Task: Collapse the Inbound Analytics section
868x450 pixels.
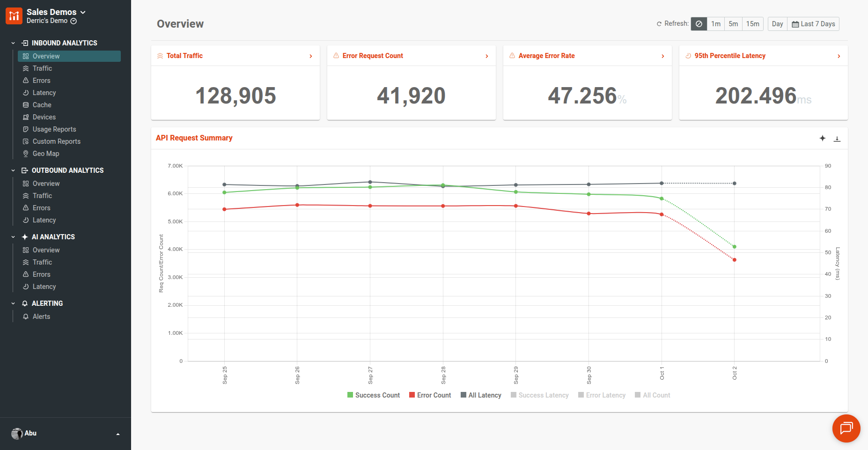Action: (13, 43)
